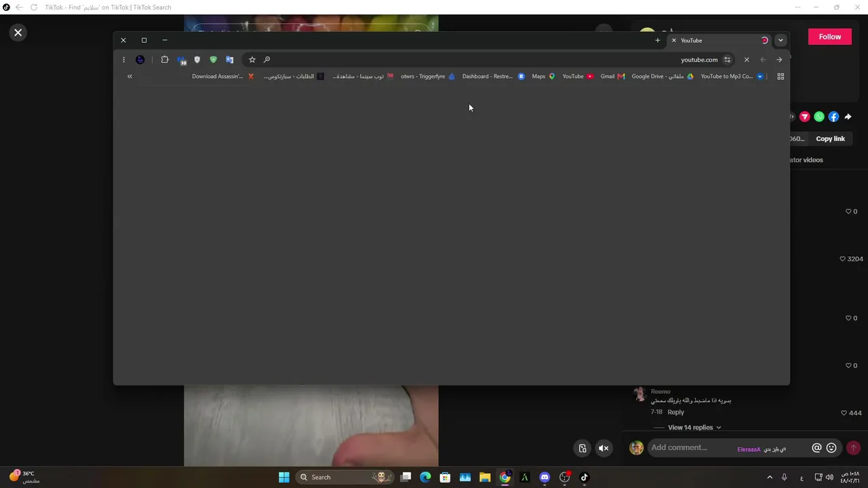Show hidden system tray icons

(770, 477)
